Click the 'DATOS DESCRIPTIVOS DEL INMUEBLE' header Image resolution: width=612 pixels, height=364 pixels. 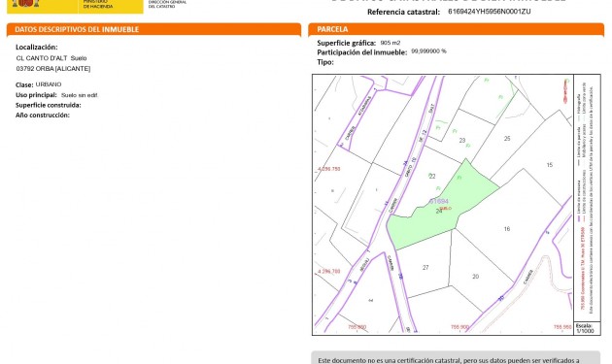pos(77,29)
